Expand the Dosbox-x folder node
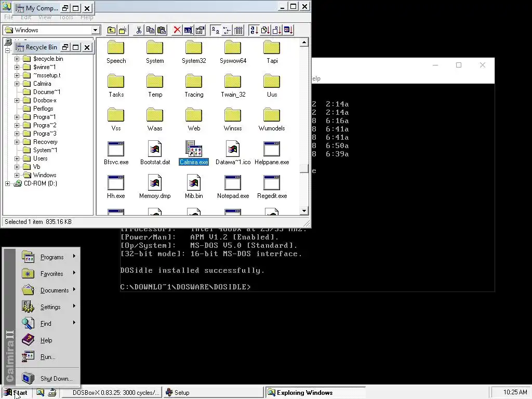The width and height of the screenshot is (532, 399). pyautogui.click(x=17, y=100)
